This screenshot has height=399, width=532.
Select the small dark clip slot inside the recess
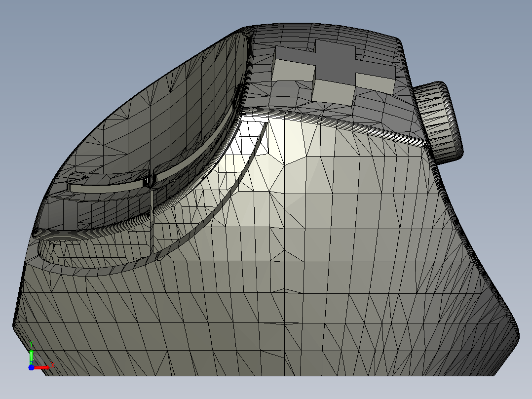coord(148,181)
